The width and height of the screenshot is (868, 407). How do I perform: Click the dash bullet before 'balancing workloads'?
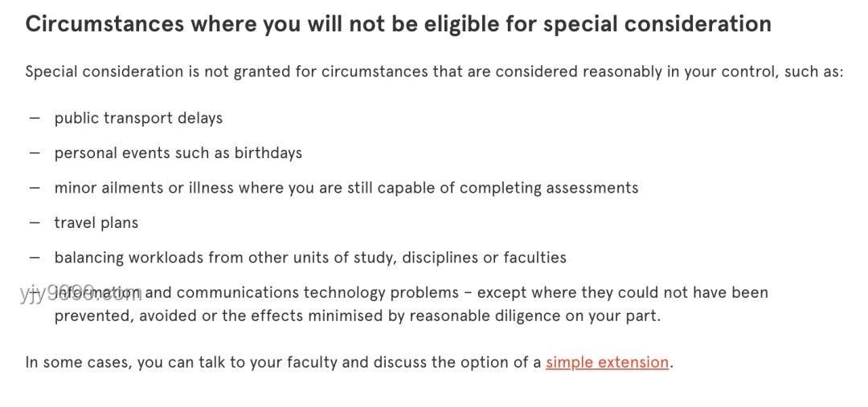pos(35,258)
